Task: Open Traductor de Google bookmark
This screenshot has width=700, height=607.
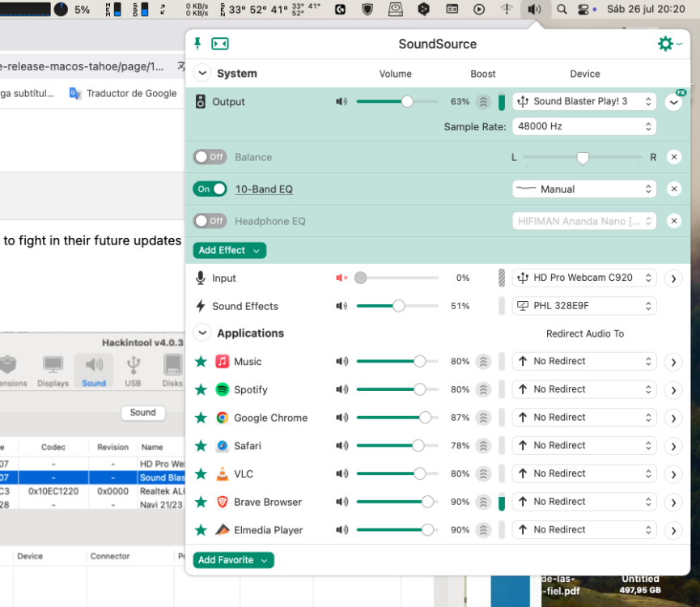Action: pos(123,93)
